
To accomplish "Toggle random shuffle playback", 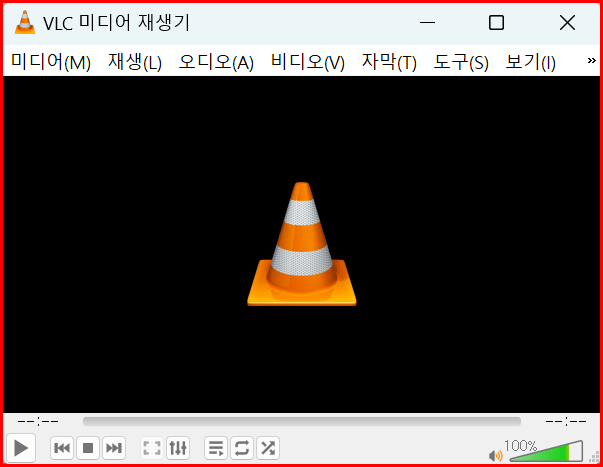I will click(x=268, y=448).
